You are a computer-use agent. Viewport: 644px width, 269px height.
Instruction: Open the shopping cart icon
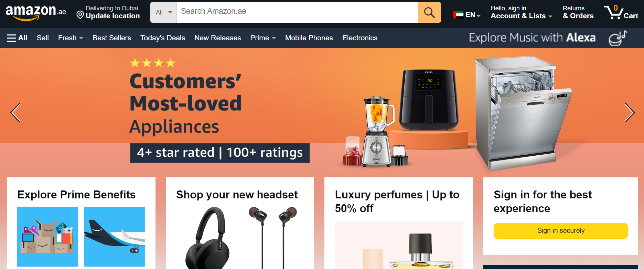click(x=621, y=12)
